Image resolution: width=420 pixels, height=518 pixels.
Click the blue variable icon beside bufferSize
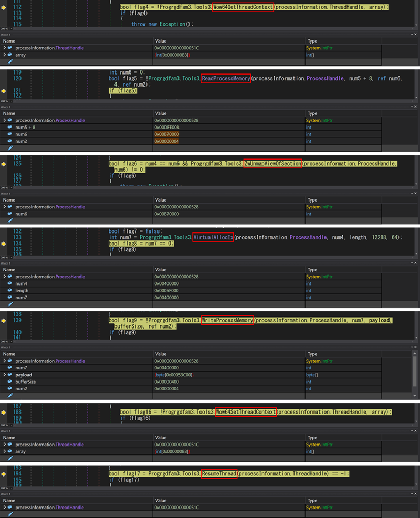tap(10, 382)
